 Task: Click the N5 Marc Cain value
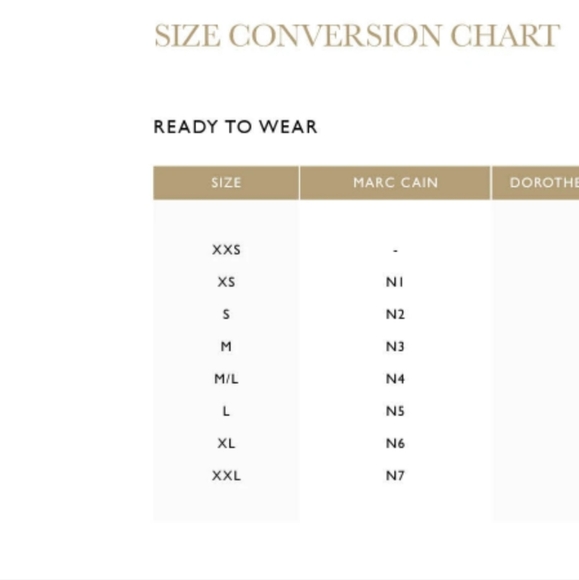(x=395, y=411)
